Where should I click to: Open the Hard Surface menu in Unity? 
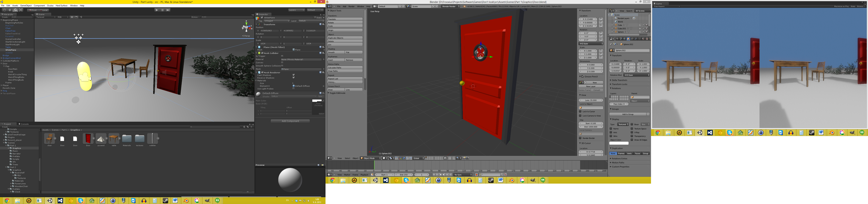(x=61, y=6)
